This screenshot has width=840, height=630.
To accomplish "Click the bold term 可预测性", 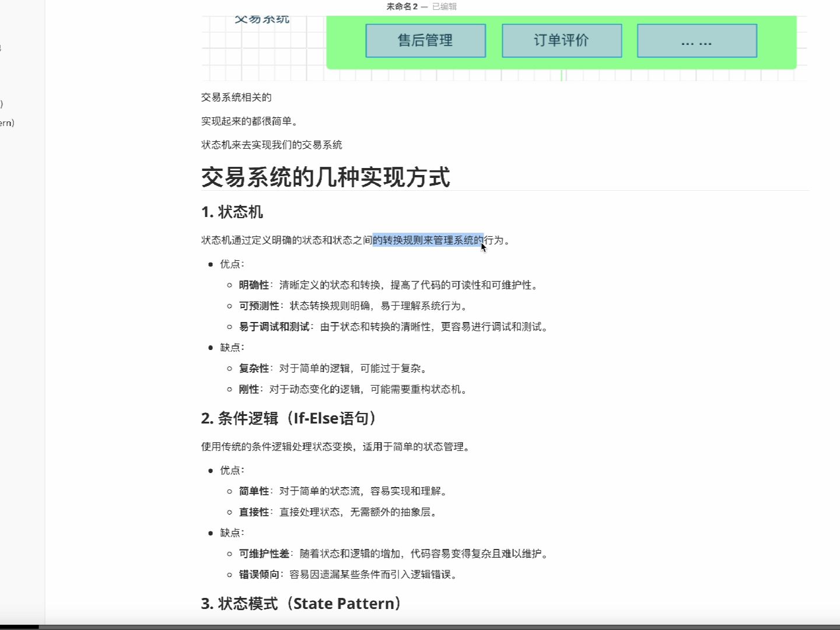I will 259,306.
